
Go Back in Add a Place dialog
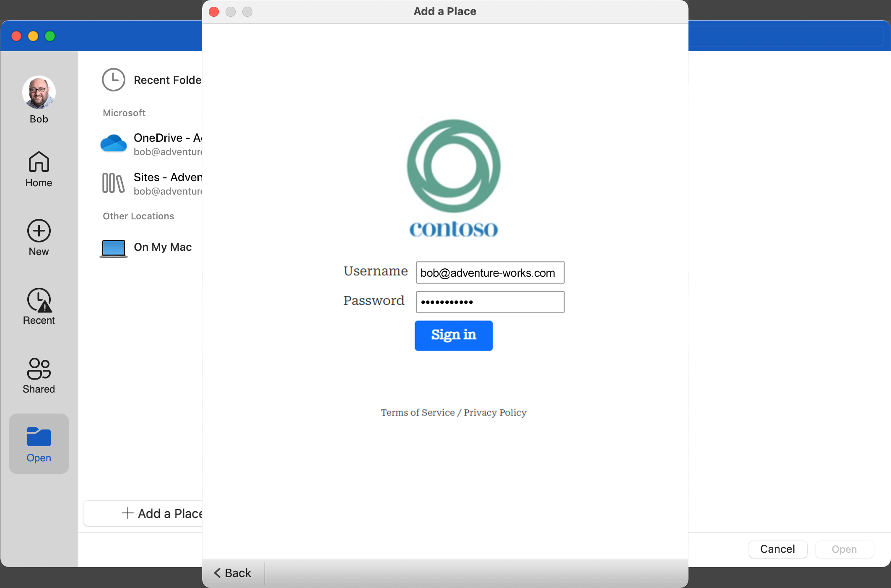pos(233,573)
